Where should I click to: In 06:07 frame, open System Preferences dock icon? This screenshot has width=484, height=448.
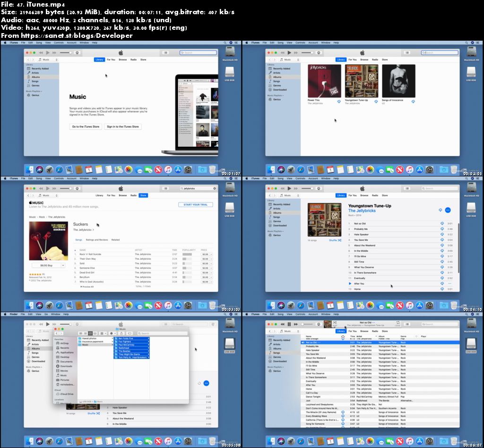click(429, 441)
